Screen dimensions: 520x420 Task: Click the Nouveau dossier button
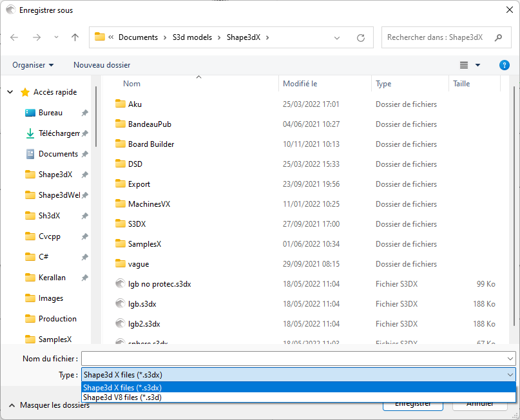(102, 65)
